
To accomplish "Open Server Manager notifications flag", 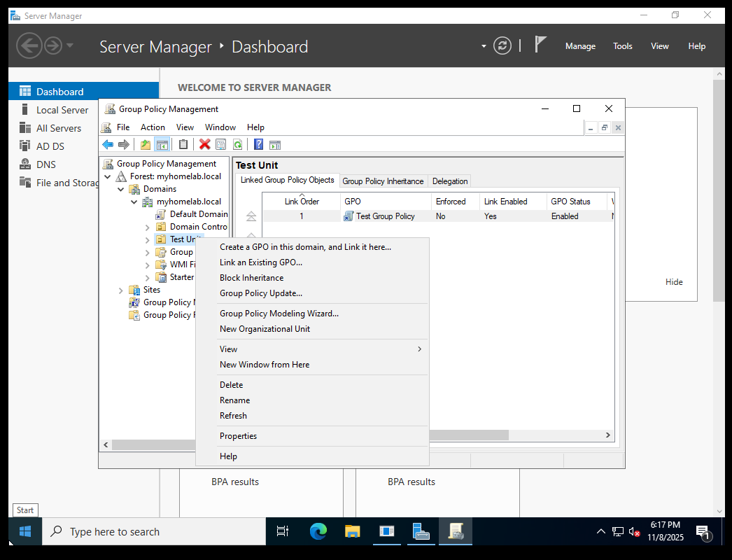I will pos(540,45).
